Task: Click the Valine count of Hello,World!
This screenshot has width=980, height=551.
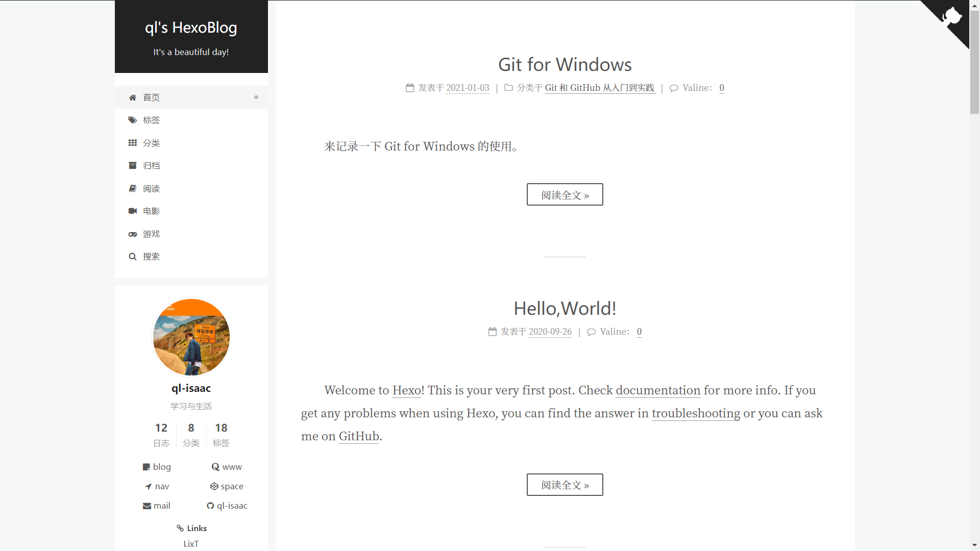Action: 639,332
